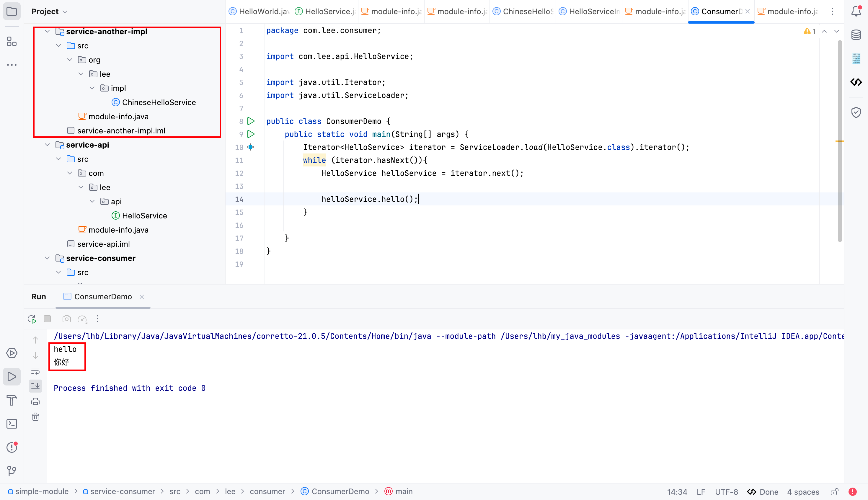Change LF line separator in status bar

701,492
